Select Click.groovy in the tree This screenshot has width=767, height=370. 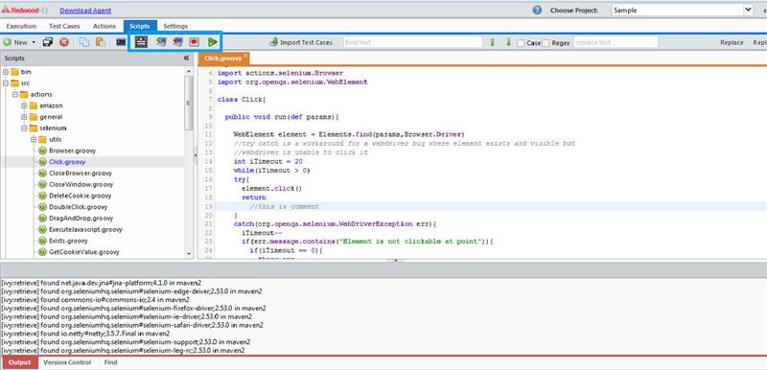click(x=67, y=162)
